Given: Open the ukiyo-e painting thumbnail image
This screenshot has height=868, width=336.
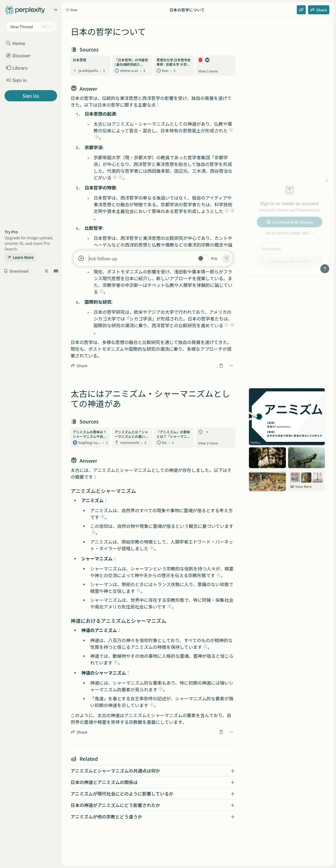Looking at the screenshot, I should (267, 481).
